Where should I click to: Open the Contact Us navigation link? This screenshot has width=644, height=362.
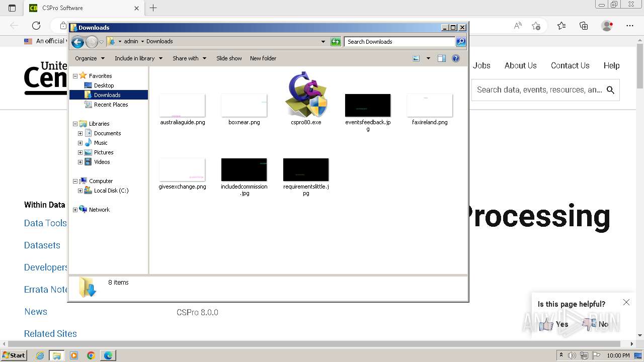[x=570, y=65]
